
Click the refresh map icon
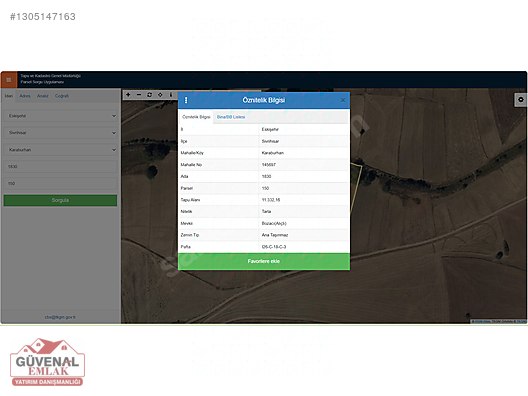pyautogui.click(x=150, y=95)
